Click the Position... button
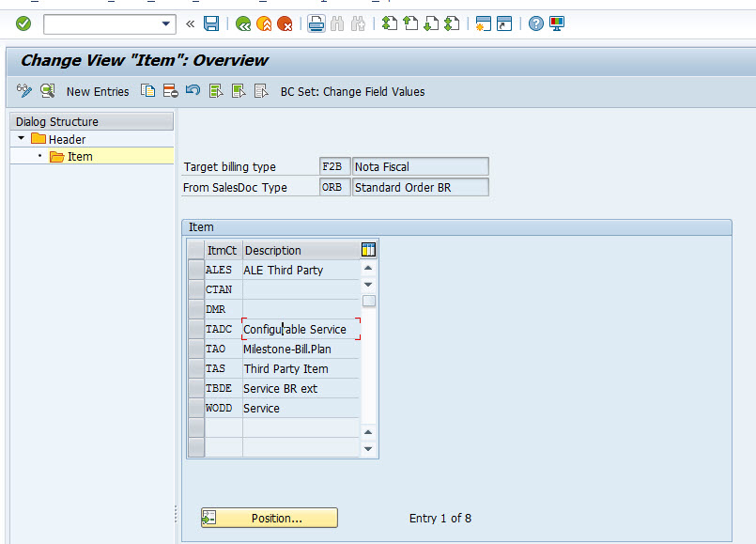Screen dimensions: 756x544 click(270, 518)
